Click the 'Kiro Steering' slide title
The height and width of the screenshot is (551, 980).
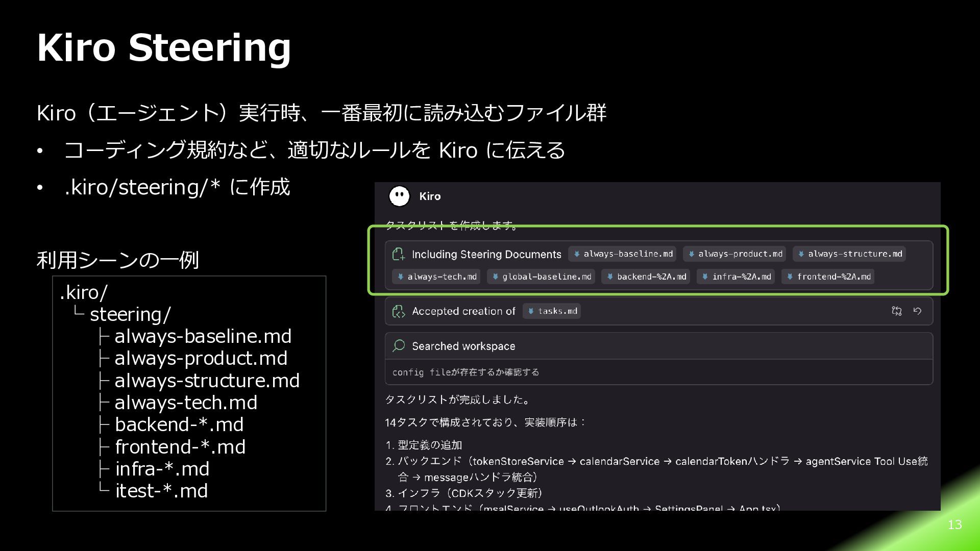164,48
